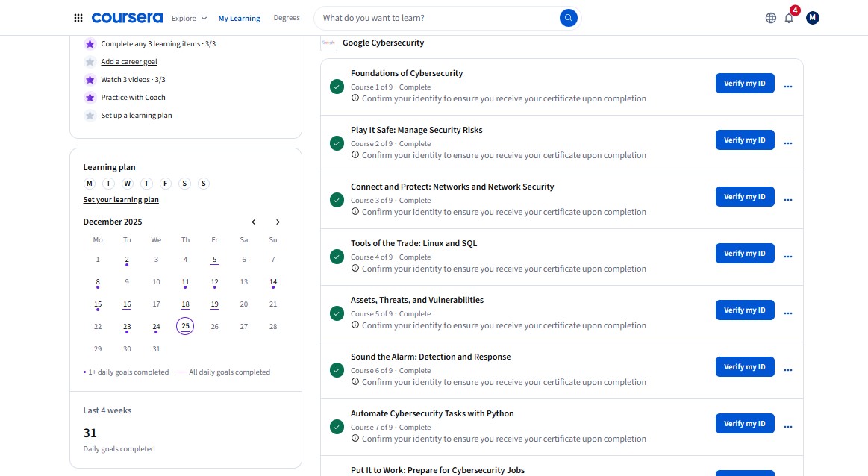Click info icon under Foundations of Cybersecurity
The width and height of the screenshot is (868, 476).
pos(355,98)
